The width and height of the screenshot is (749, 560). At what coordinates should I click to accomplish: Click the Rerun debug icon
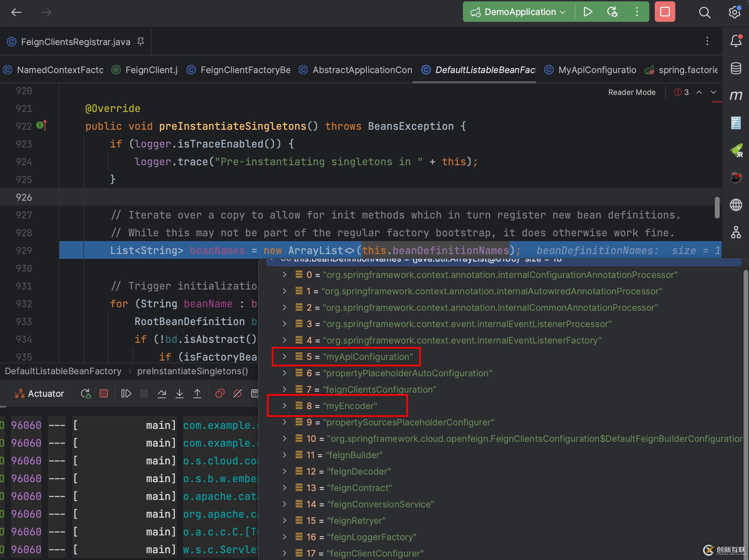[86, 394]
